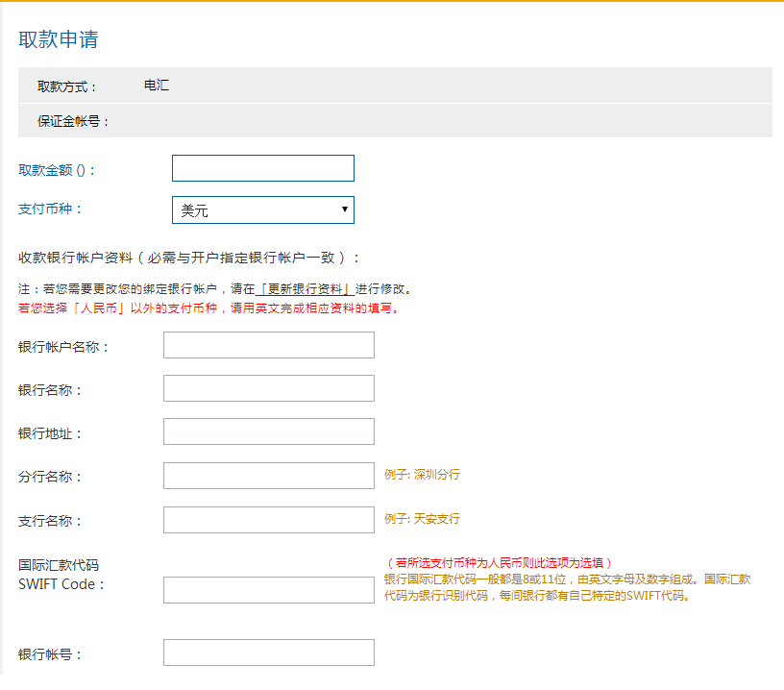Click the 分行名称 text field

tap(268, 476)
